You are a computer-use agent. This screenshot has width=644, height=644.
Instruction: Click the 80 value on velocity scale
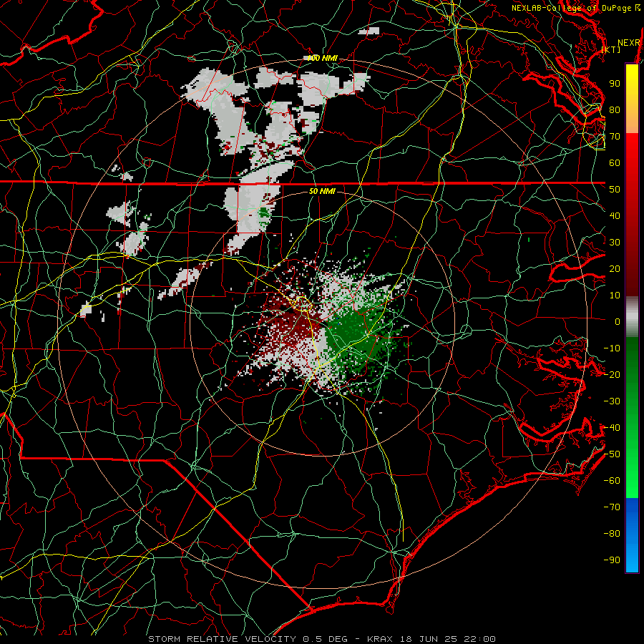pos(615,109)
